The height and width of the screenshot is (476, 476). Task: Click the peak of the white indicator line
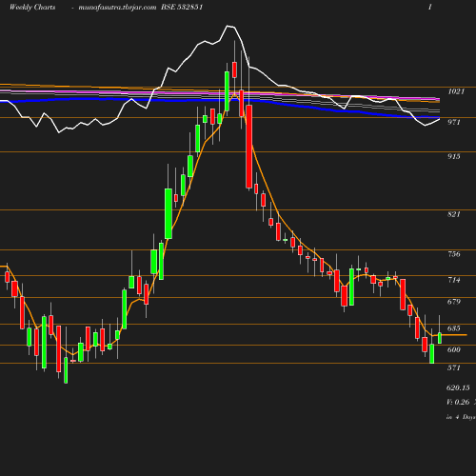click(x=228, y=27)
